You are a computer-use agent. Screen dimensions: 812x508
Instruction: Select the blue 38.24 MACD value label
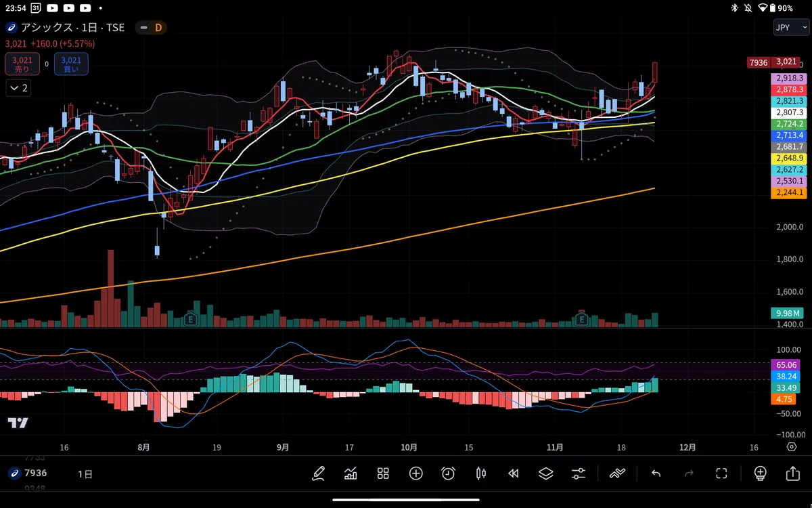(x=786, y=376)
